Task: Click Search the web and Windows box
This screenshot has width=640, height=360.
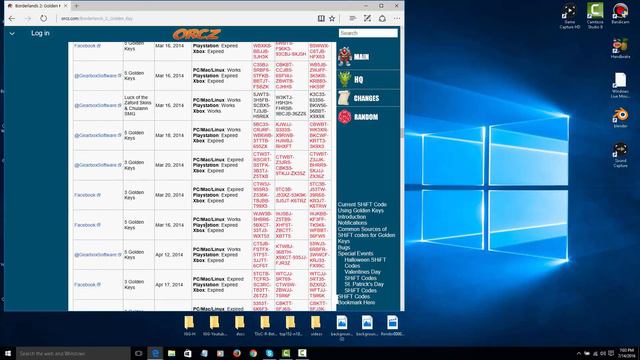Action: 73,353
